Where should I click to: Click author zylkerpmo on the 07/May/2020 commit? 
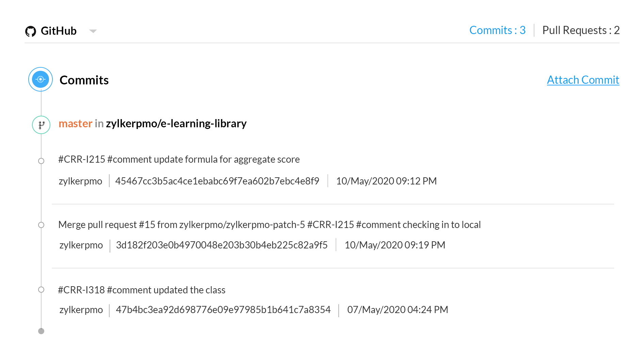pyautogui.click(x=81, y=310)
